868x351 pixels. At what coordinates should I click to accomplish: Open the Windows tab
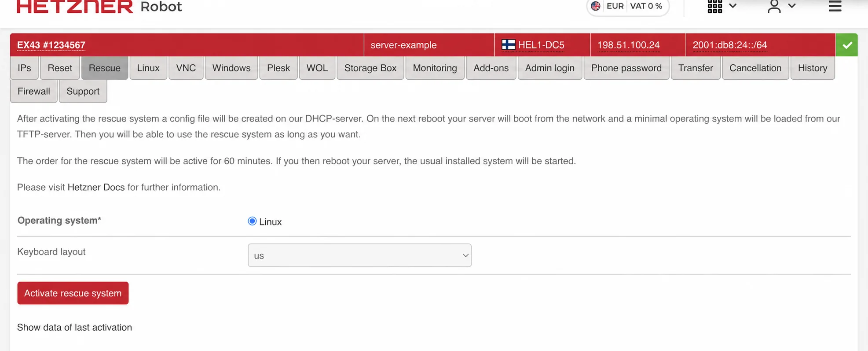(231, 68)
